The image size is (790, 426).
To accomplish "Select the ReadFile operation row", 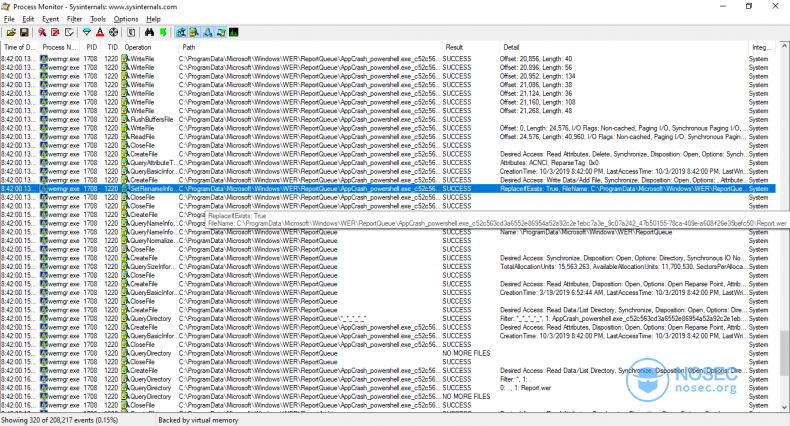I will [x=388, y=136].
